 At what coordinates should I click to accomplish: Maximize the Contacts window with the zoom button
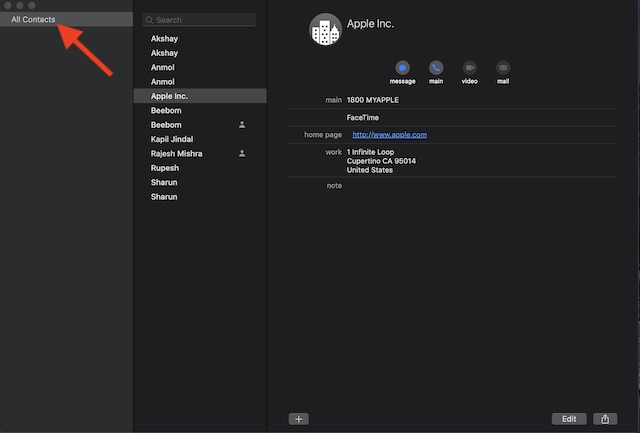coord(32,5)
